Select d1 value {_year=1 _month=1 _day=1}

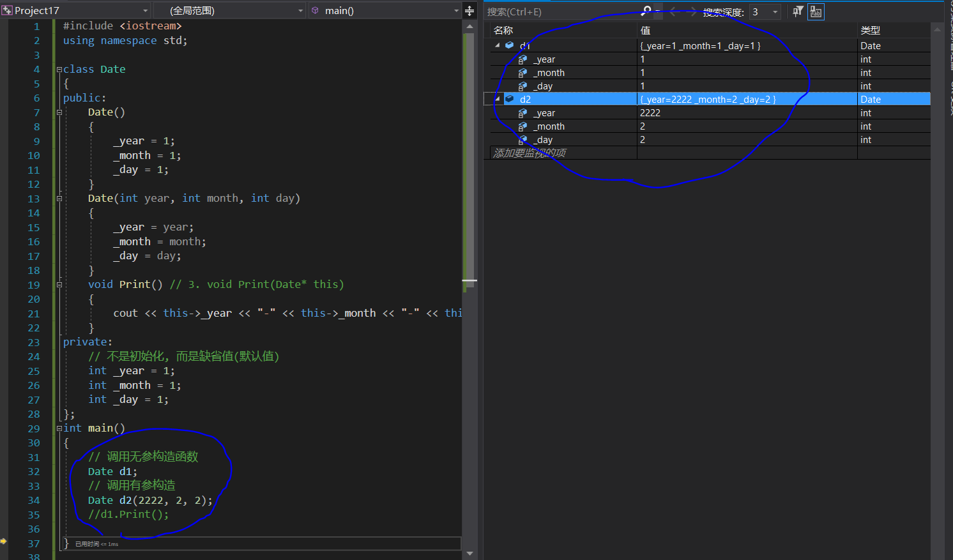tap(700, 46)
